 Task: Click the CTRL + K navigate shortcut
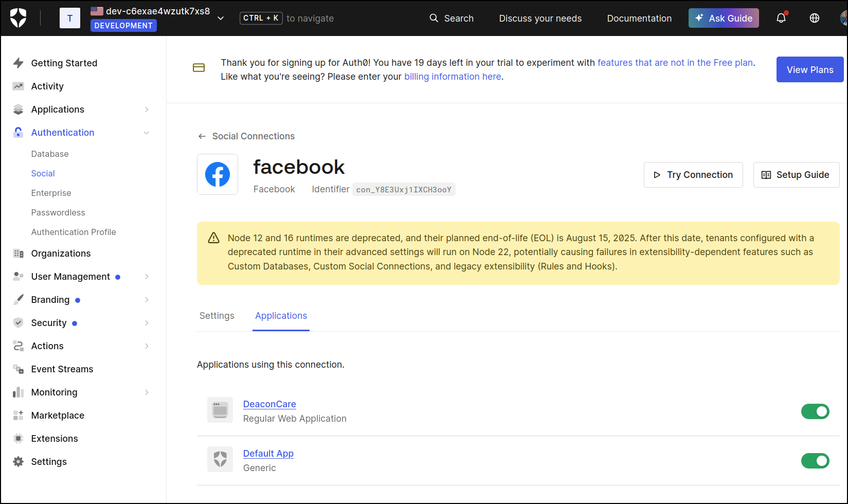click(261, 18)
